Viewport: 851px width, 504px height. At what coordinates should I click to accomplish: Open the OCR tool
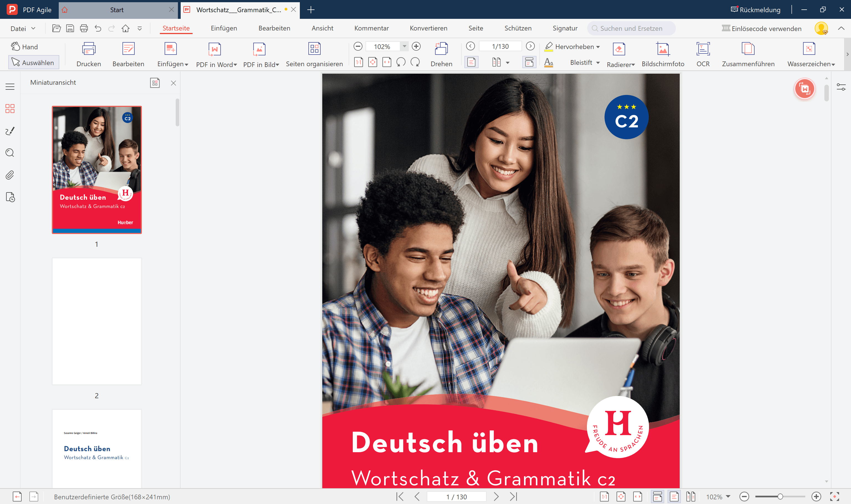[703, 54]
